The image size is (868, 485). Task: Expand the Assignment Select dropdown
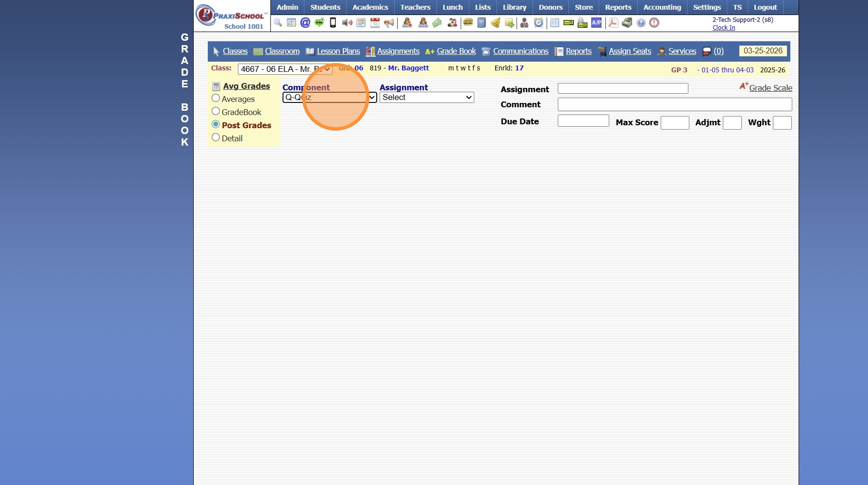(427, 98)
